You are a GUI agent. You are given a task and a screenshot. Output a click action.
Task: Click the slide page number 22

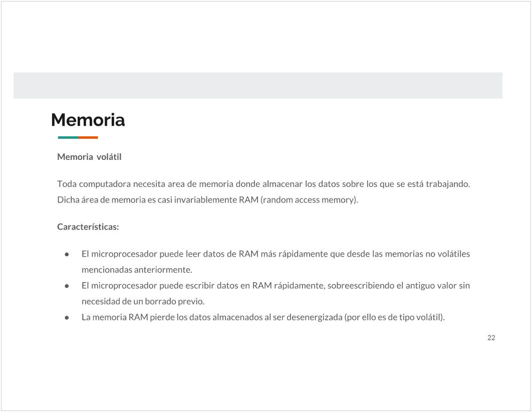[491, 338]
